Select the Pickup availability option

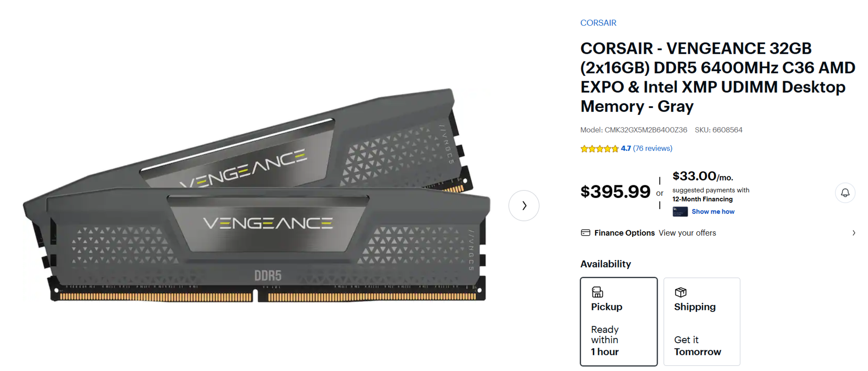coord(618,322)
